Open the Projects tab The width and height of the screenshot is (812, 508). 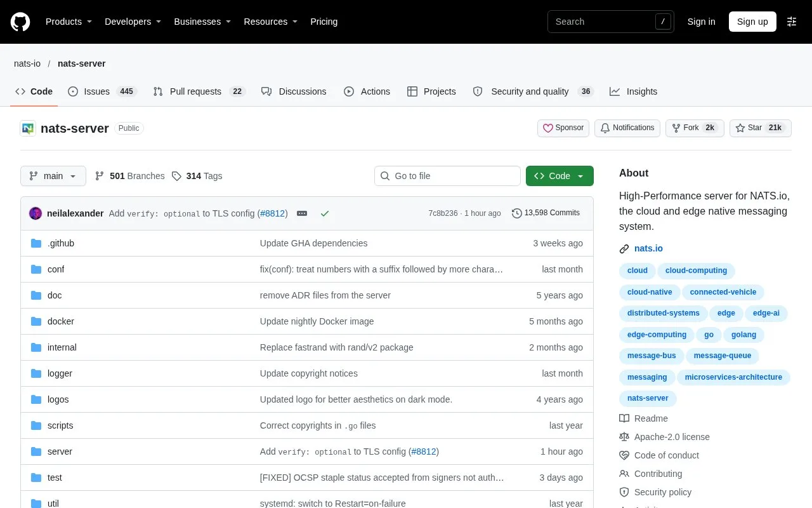coord(431,91)
